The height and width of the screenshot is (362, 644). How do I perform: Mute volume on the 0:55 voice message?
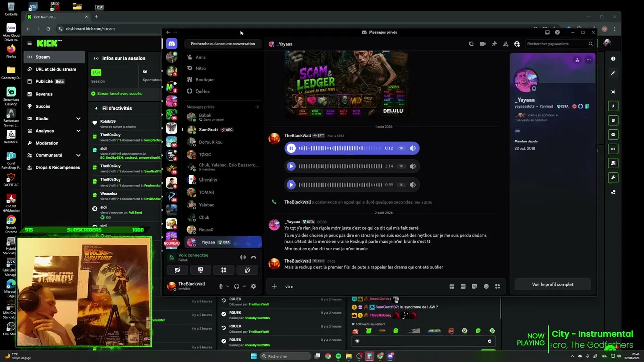click(413, 185)
